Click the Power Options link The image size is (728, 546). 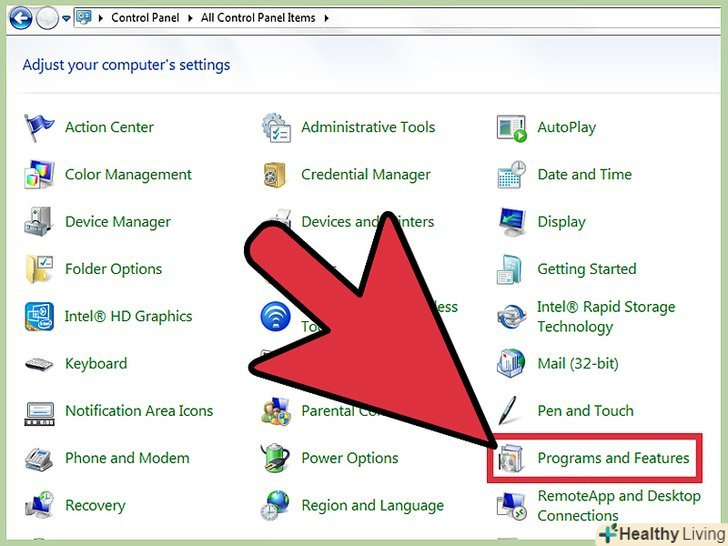tap(350, 458)
